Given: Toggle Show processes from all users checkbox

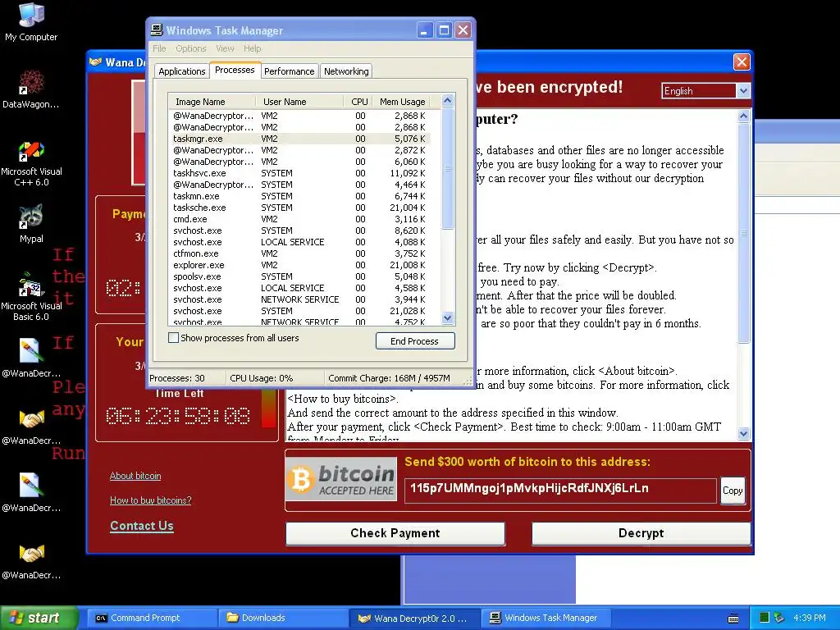Looking at the screenshot, I should pyautogui.click(x=174, y=338).
